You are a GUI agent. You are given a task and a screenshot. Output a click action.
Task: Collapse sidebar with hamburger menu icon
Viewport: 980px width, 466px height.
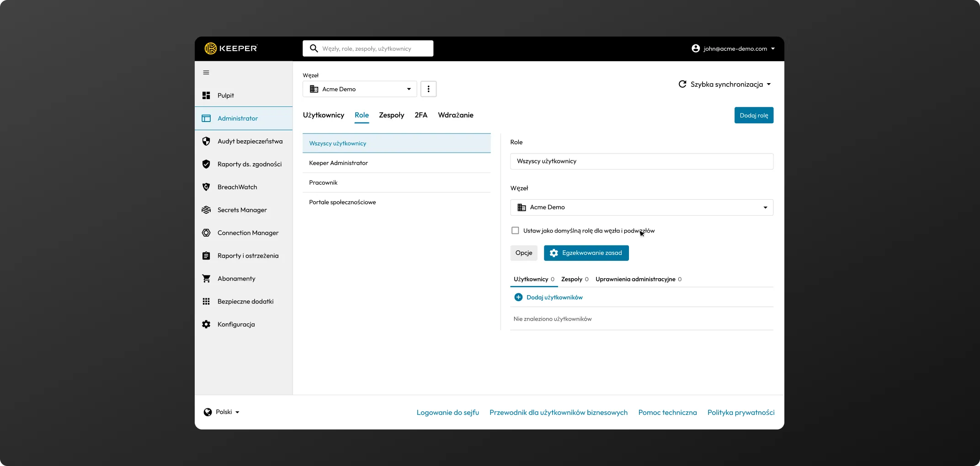click(x=206, y=73)
